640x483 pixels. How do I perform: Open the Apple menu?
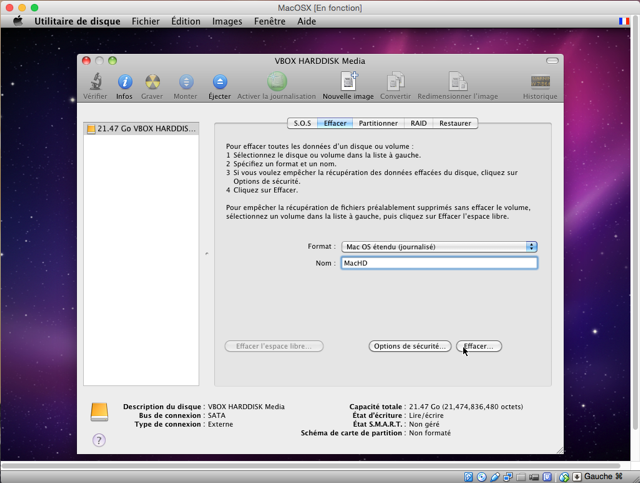[x=18, y=21]
